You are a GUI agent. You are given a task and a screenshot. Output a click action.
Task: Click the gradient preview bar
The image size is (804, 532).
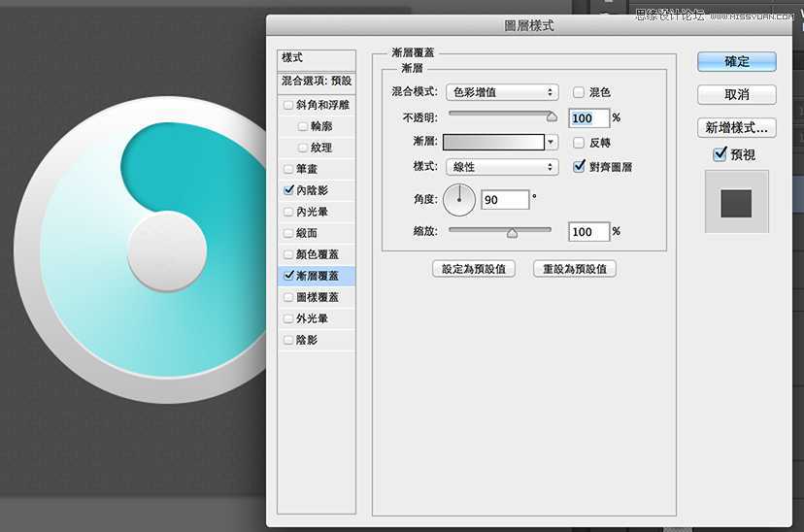[x=494, y=142]
